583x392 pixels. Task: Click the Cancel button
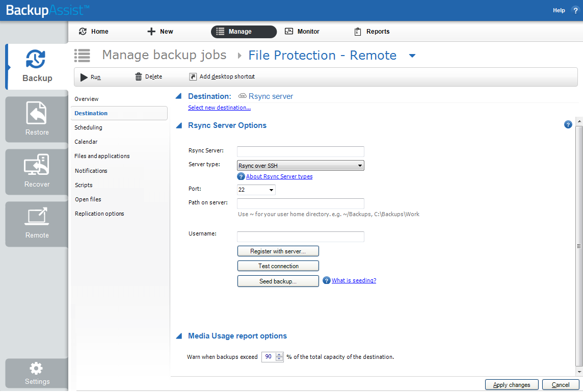tap(561, 385)
